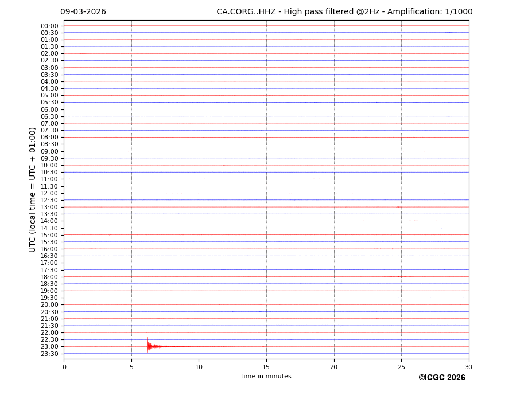Click the large seismic event on 23:00 trace

point(150,346)
